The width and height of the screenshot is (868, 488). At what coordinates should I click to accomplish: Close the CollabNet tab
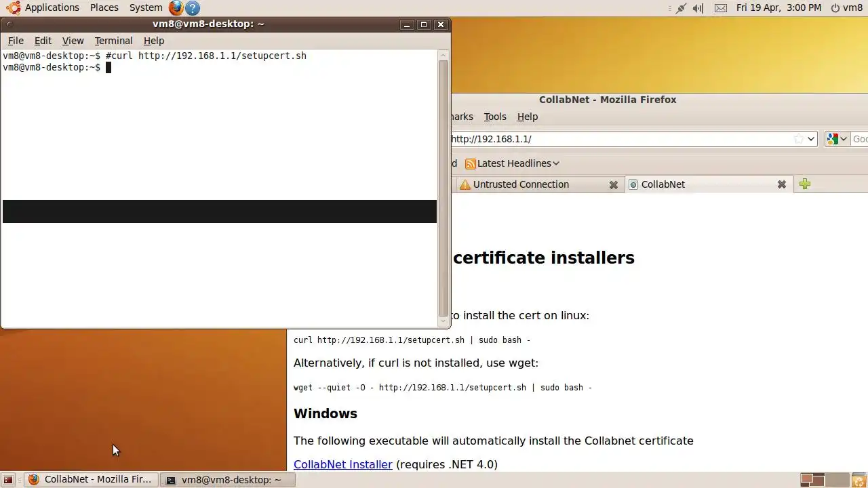(x=782, y=184)
